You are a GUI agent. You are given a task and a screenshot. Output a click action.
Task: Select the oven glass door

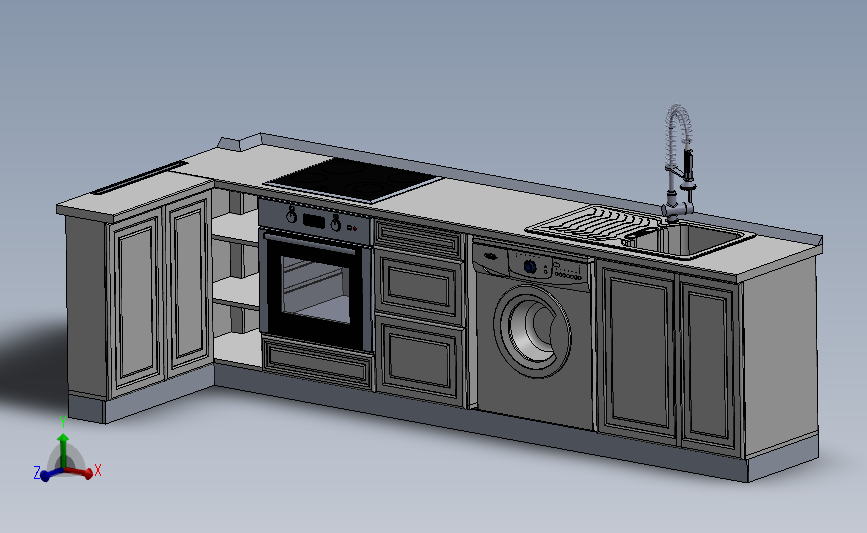pos(316,291)
